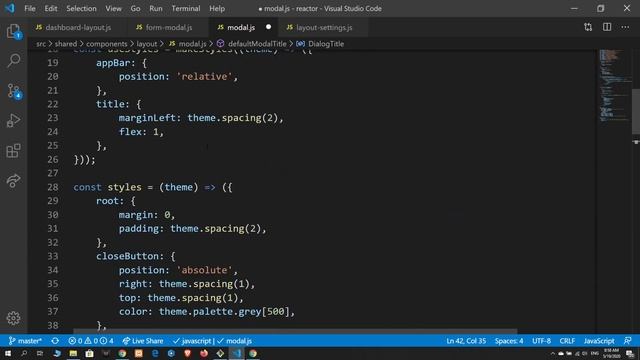640x360 pixels.
Task: Split the editor to the right
Action: pyautogui.click(x=607, y=27)
